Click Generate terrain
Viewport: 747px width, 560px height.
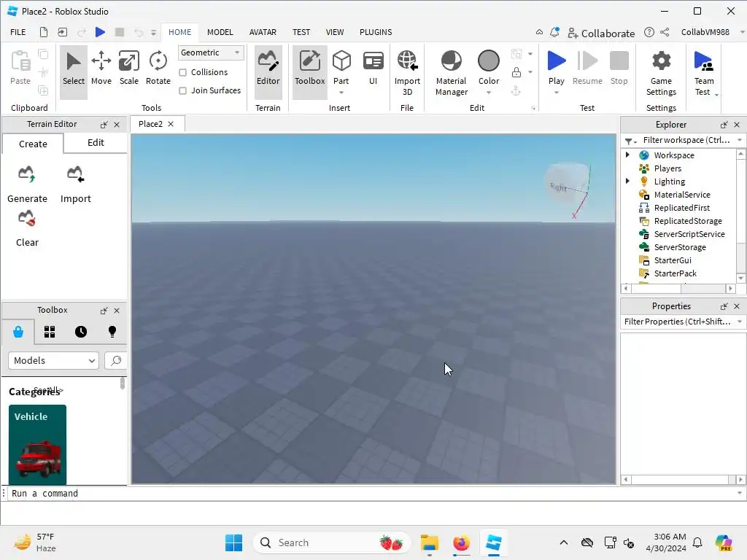(27, 184)
